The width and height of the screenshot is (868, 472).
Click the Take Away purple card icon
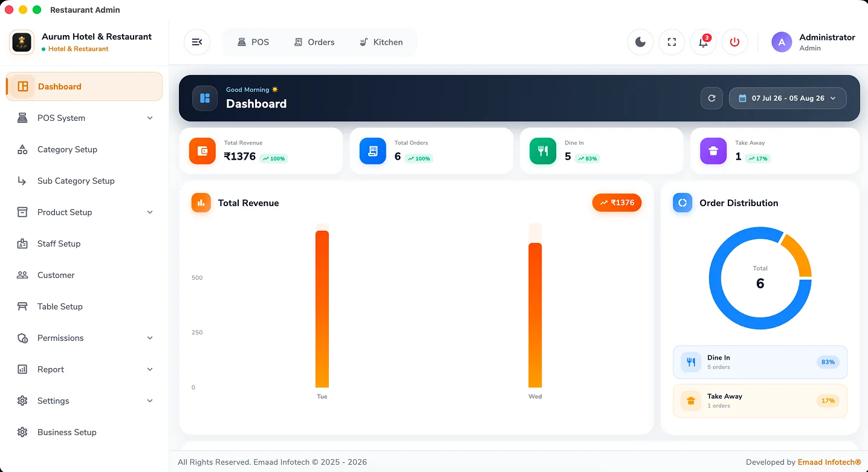[x=713, y=151]
